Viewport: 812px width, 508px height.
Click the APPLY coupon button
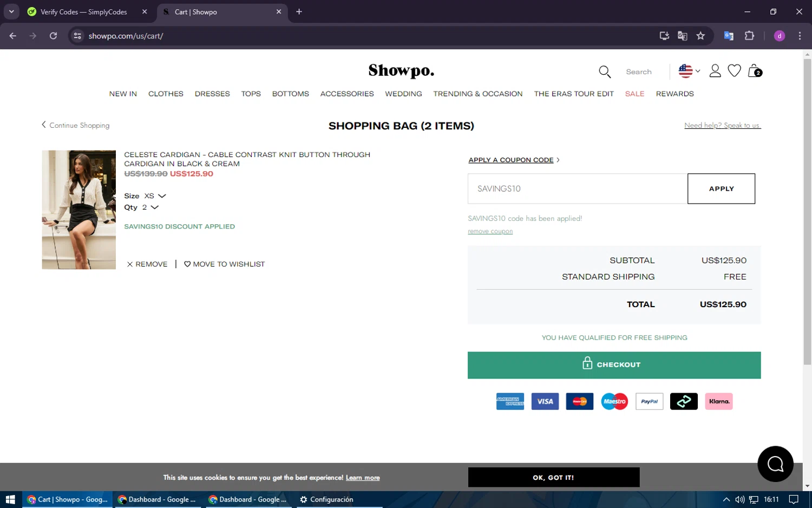click(721, 188)
